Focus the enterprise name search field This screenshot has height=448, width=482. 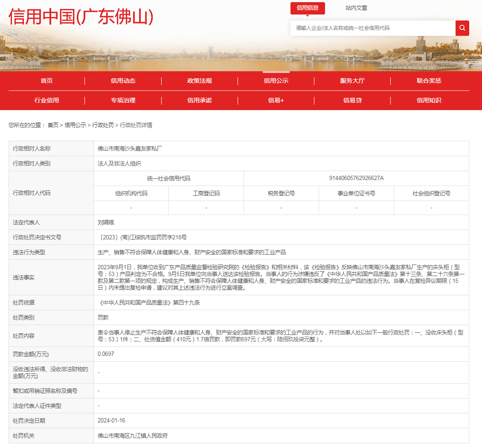pyautogui.click(x=372, y=28)
